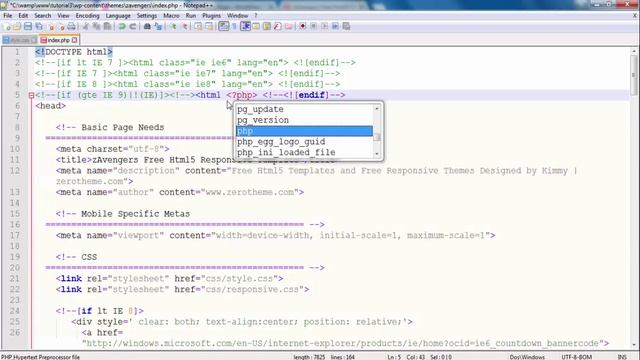Open the Plugins menu
The height and width of the screenshot is (360, 640).
click(211, 16)
